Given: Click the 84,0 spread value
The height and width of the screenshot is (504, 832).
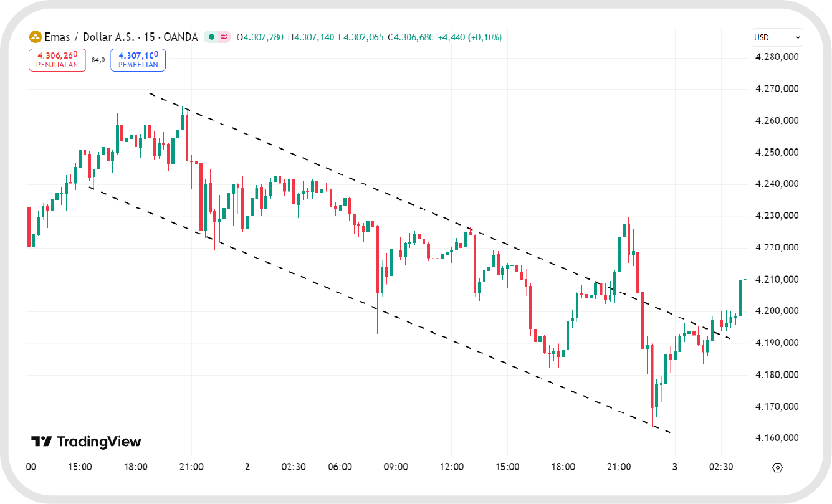Looking at the screenshot, I should (98, 60).
